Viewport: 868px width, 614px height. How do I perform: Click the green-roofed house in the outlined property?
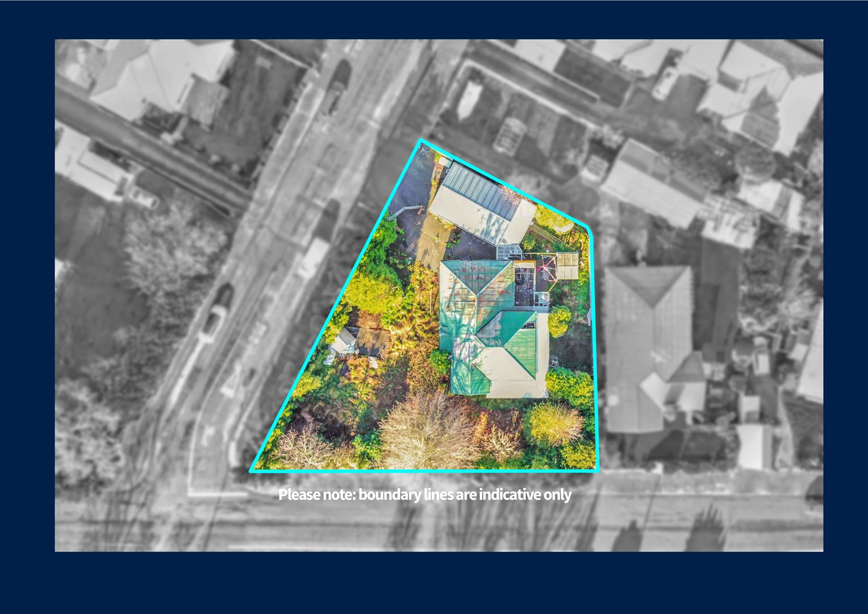(x=493, y=328)
